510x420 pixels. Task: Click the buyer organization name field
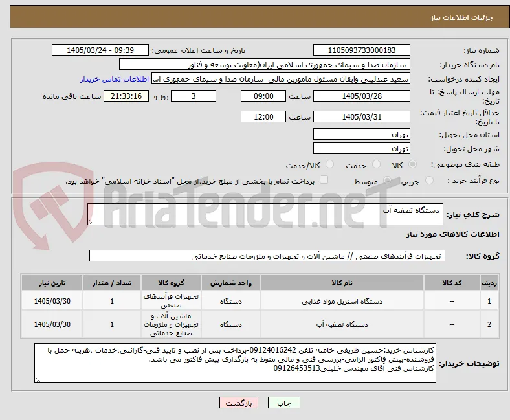coord(265,65)
